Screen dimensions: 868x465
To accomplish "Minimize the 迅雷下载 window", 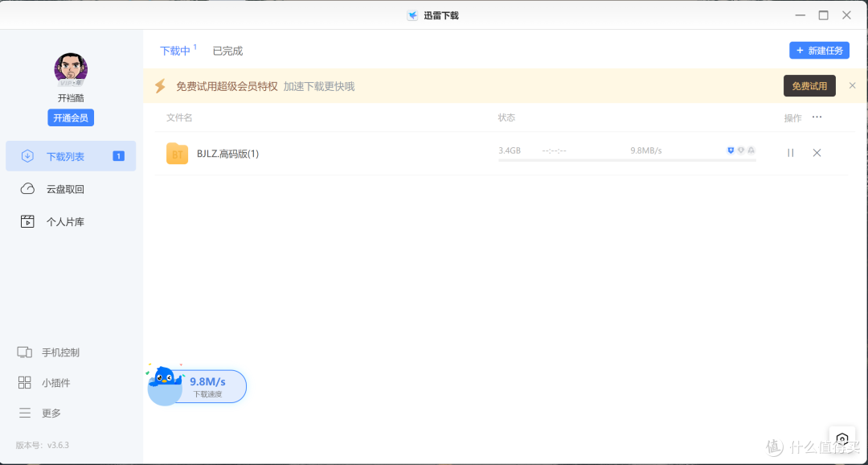I will 800,15.
